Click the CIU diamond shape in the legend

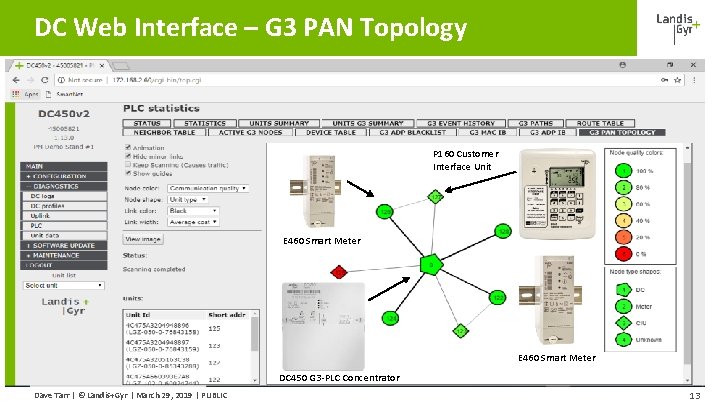click(624, 323)
